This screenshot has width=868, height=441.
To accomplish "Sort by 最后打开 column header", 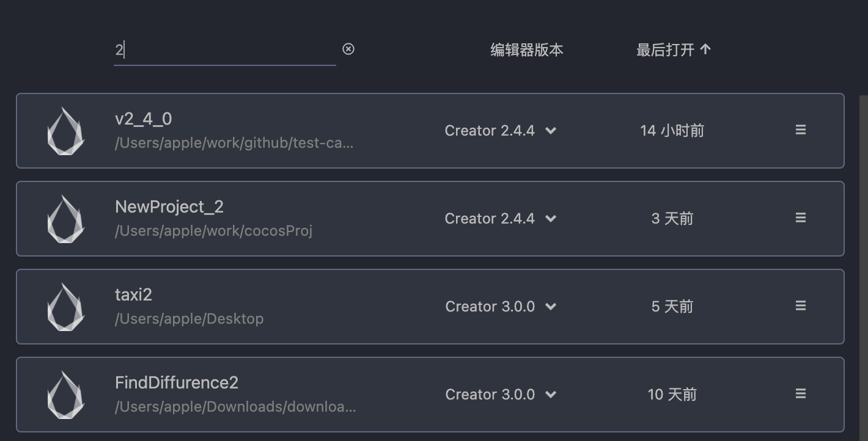I will [665, 50].
